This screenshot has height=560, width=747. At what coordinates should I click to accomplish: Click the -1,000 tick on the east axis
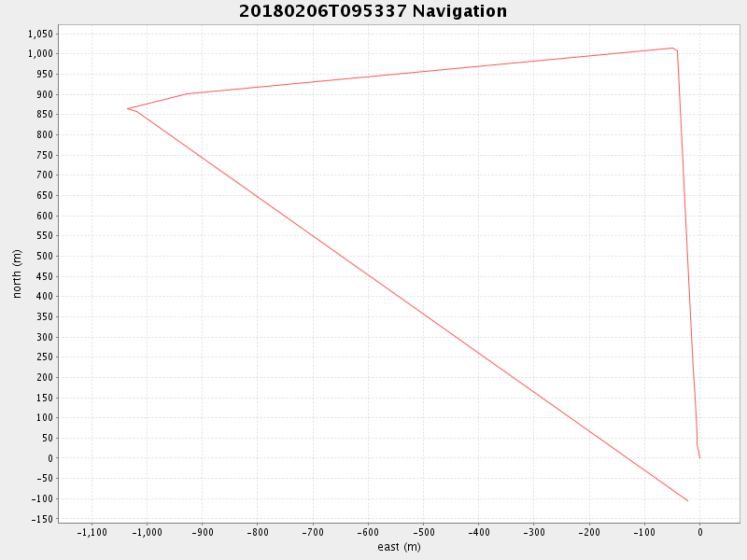tap(147, 533)
